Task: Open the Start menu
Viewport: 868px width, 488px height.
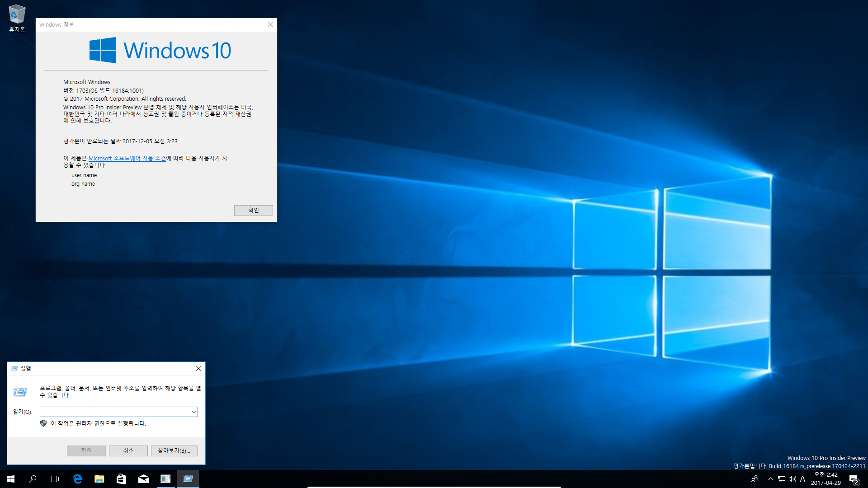Action: [x=11, y=479]
